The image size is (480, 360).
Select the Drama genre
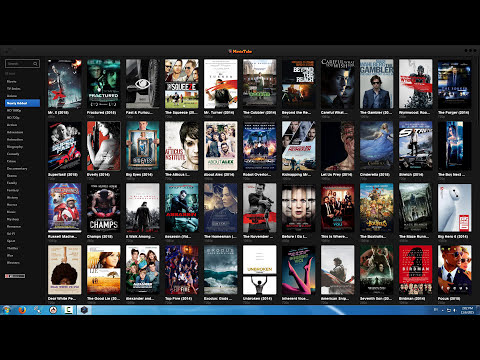pos(12,176)
